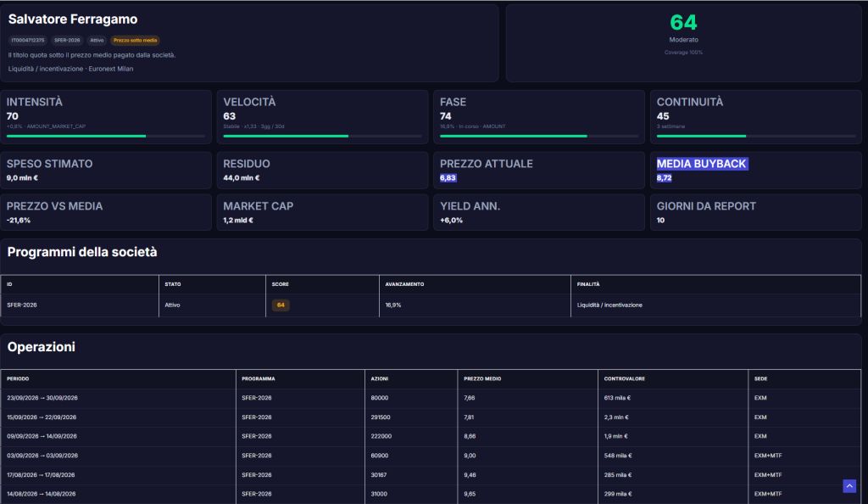This screenshot has width=868, height=504.
Task: Click the ISIN badge IT0004712375
Action: click(x=28, y=41)
